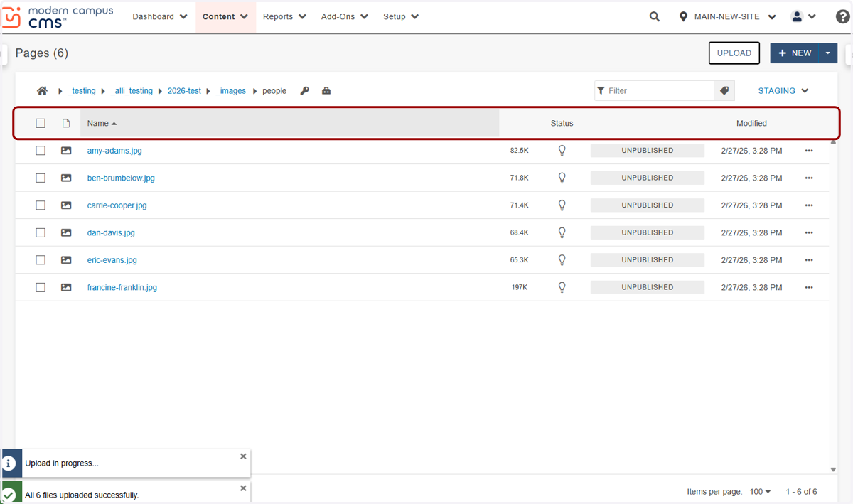Screen dimensions: 853x504
Task: Check the box for carrie-cooper.jpg
Action: click(x=41, y=205)
